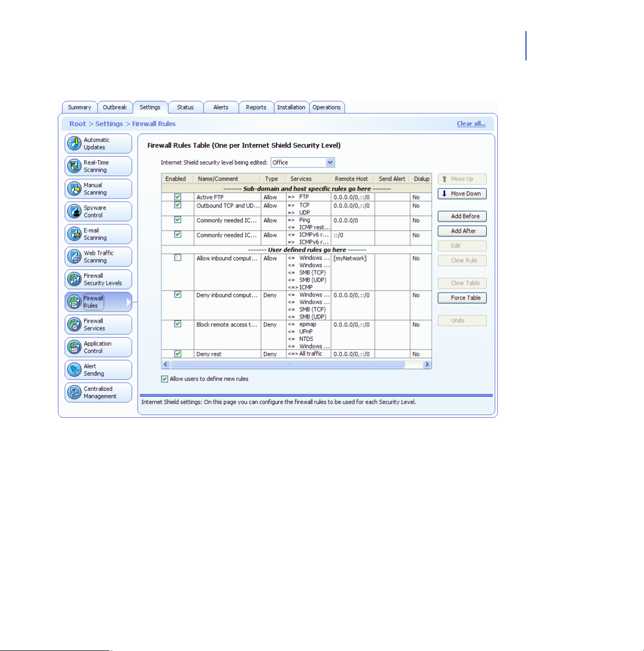Click the Root breadcrumb link

[77, 124]
